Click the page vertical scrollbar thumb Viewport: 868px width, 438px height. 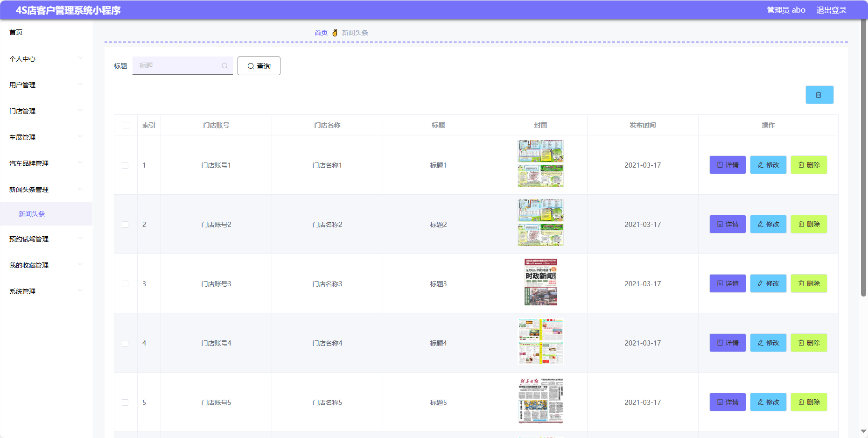point(863,158)
